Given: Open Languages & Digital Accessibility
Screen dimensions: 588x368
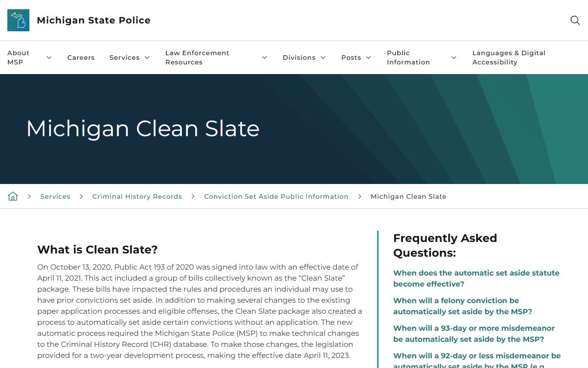Looking at the screenshot, I should click(509, 57).
